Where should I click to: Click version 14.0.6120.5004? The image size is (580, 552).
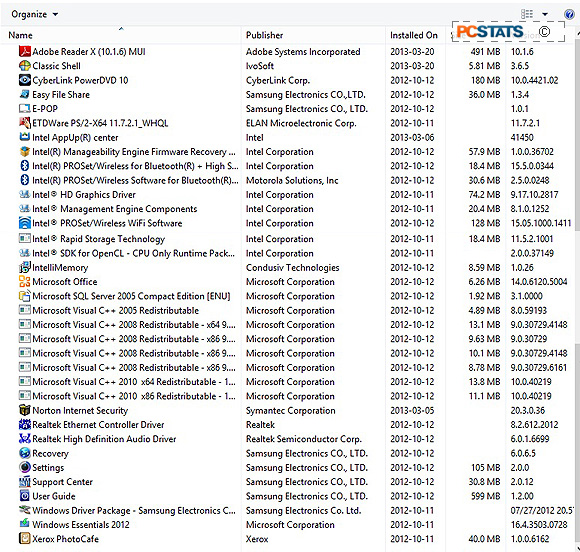[x=539, y=282]
